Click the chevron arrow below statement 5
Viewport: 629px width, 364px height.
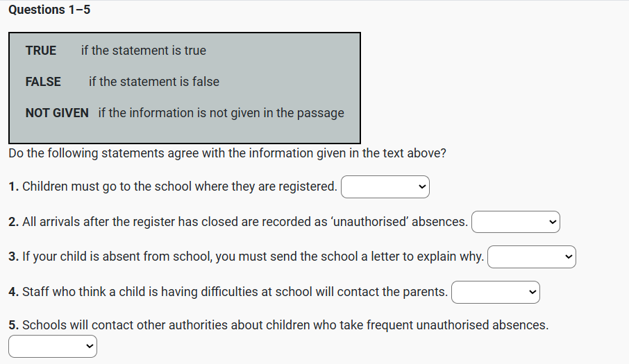coord(90,345)
